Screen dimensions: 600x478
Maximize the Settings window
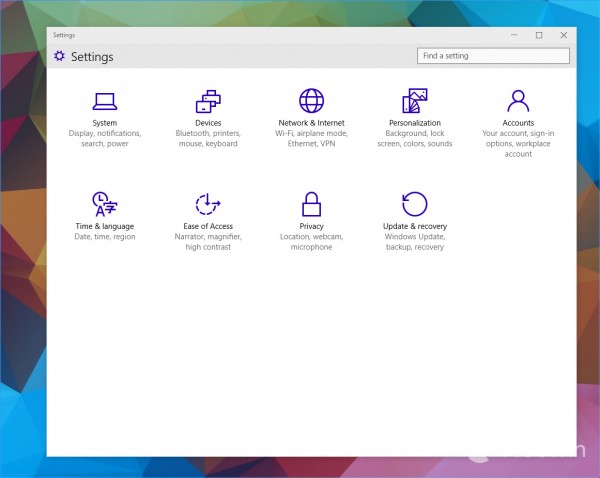(x=538, y=35)
